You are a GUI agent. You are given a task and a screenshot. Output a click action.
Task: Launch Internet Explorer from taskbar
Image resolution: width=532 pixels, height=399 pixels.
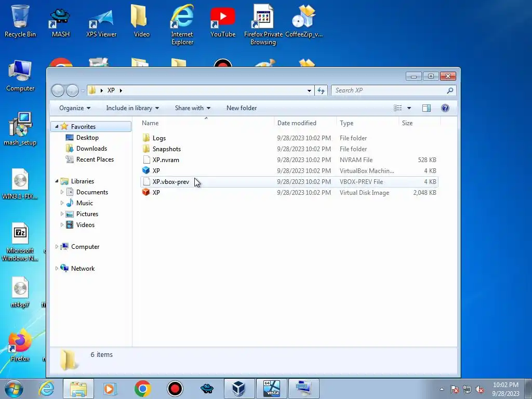[46, 389]
